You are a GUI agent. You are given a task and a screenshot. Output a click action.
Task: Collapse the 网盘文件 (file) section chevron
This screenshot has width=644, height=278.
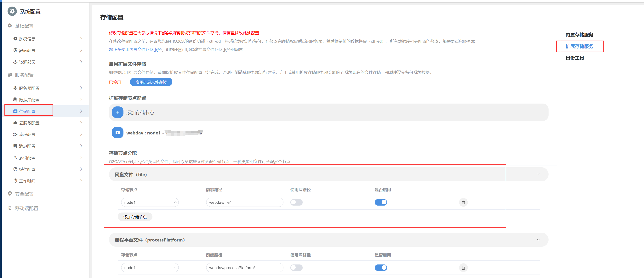coord(538,174)
